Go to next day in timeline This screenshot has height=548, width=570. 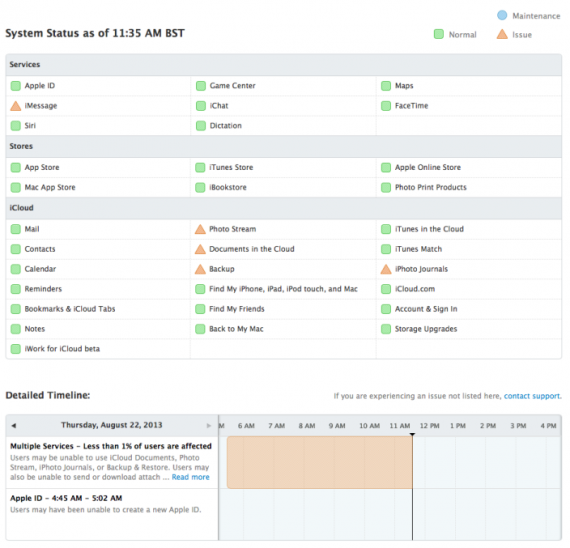[x=209, y=425]
